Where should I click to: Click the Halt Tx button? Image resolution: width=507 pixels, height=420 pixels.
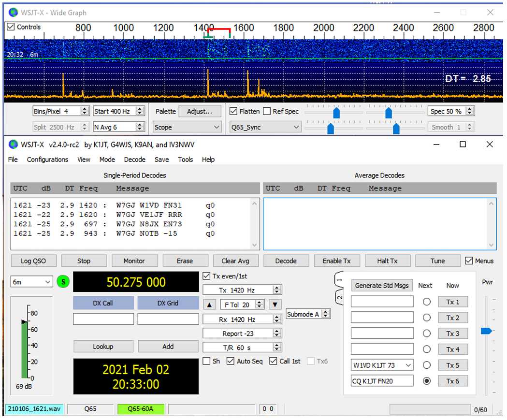(387, 261)
